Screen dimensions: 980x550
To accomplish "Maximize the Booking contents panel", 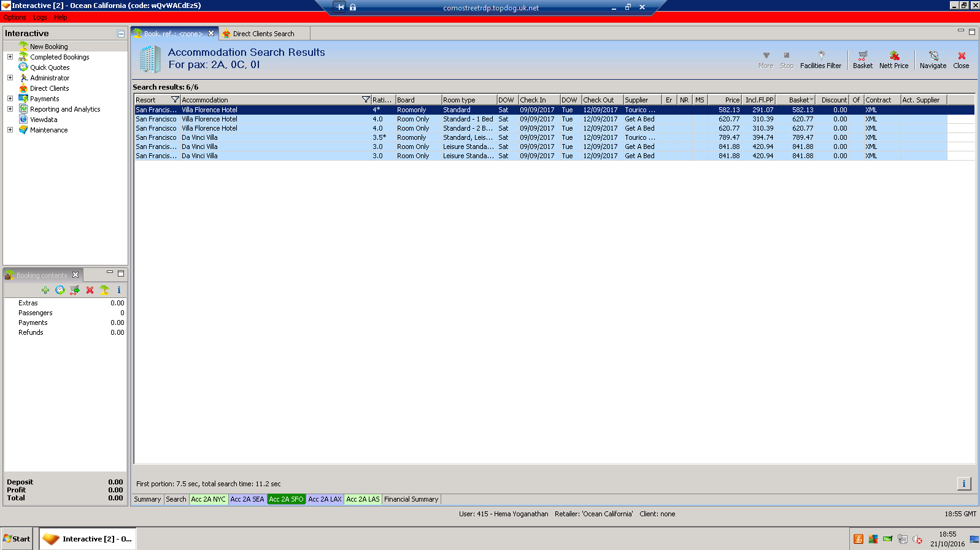I will coord(121,273).
